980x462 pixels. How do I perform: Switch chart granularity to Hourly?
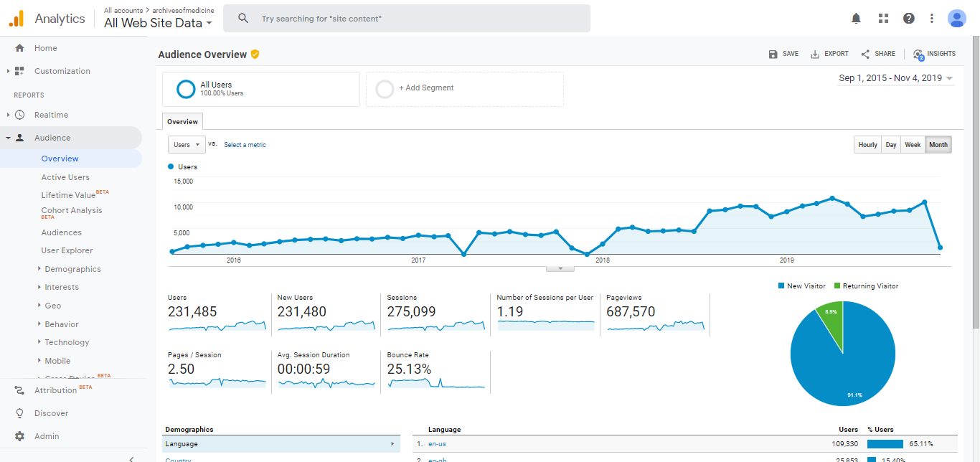point(867,145)
